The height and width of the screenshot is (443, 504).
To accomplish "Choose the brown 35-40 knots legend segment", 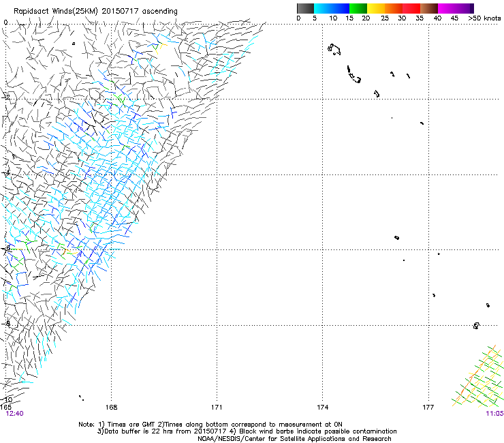I will tap(429, 8).
